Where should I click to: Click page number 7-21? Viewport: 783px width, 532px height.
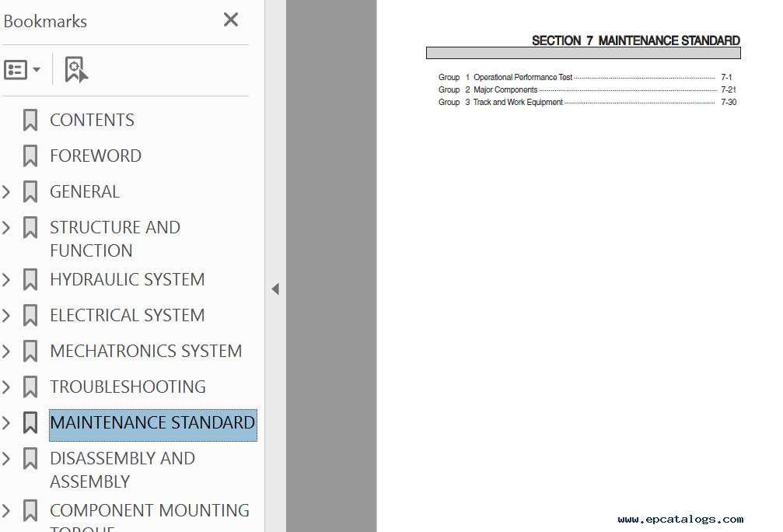click(x=729, y=89)
